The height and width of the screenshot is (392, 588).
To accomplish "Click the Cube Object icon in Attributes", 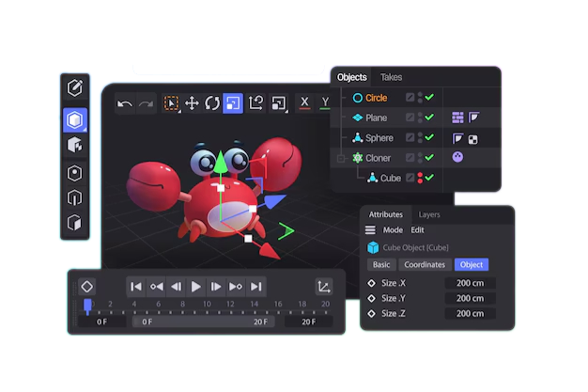I will 373,247.
